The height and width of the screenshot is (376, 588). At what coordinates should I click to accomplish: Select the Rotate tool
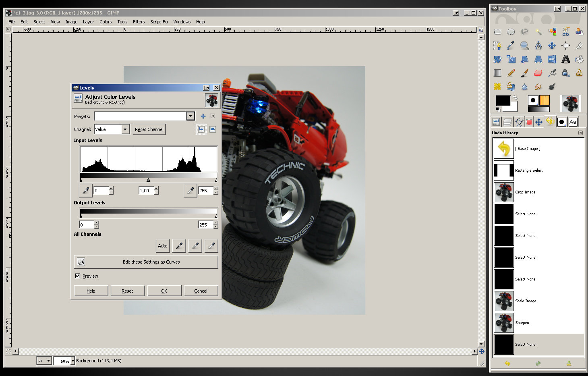[x=497, y=59]
